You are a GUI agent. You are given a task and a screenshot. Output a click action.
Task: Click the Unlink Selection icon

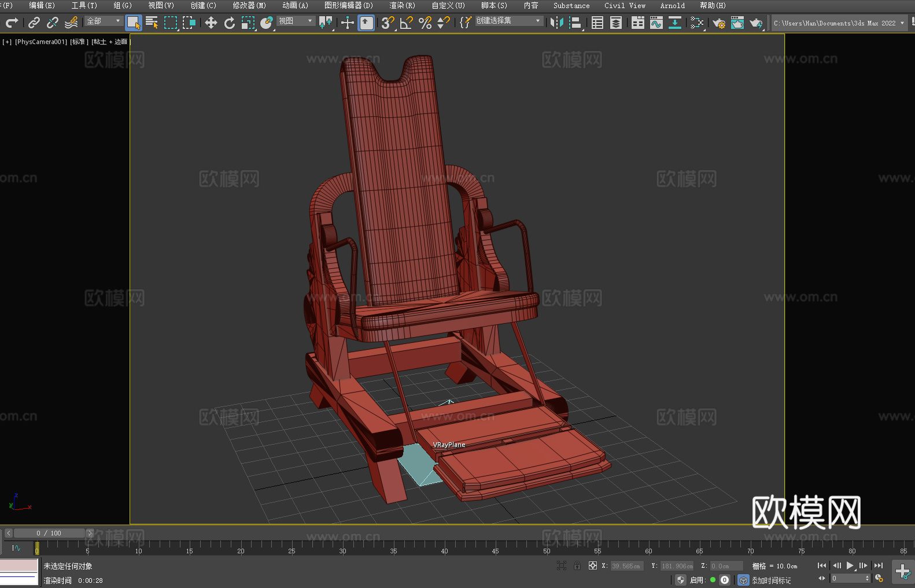point(53,23)
